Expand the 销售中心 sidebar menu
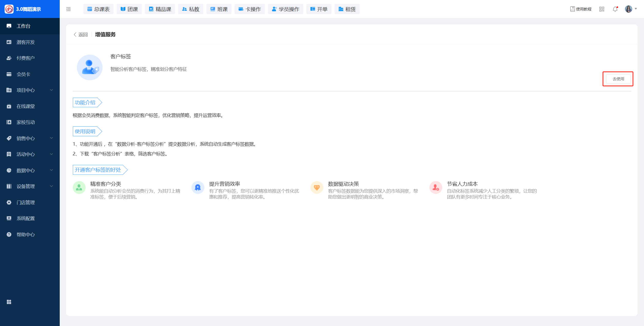 pyautogui.click(x=26, y=138)
